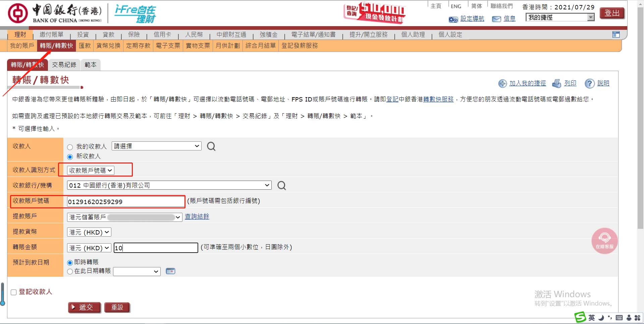Click the print (列印) printer icon
The image size is (644, 324).
pyautogui.click(x=556, y=83)
